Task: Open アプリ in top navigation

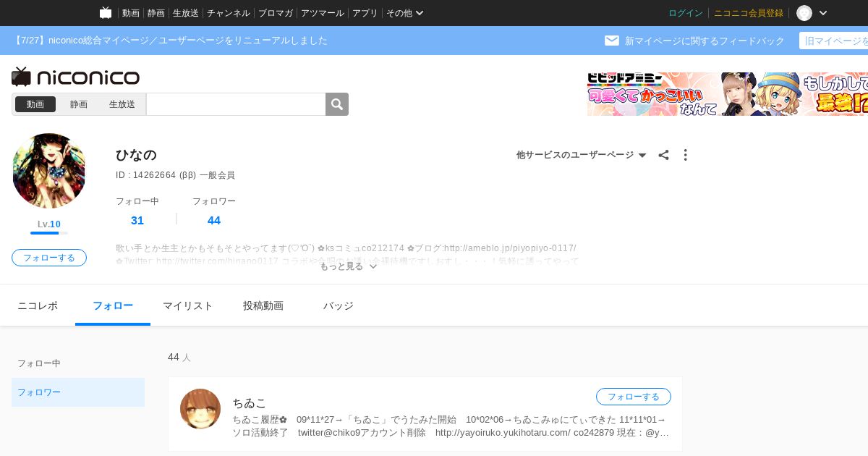Action: (365, 13)
